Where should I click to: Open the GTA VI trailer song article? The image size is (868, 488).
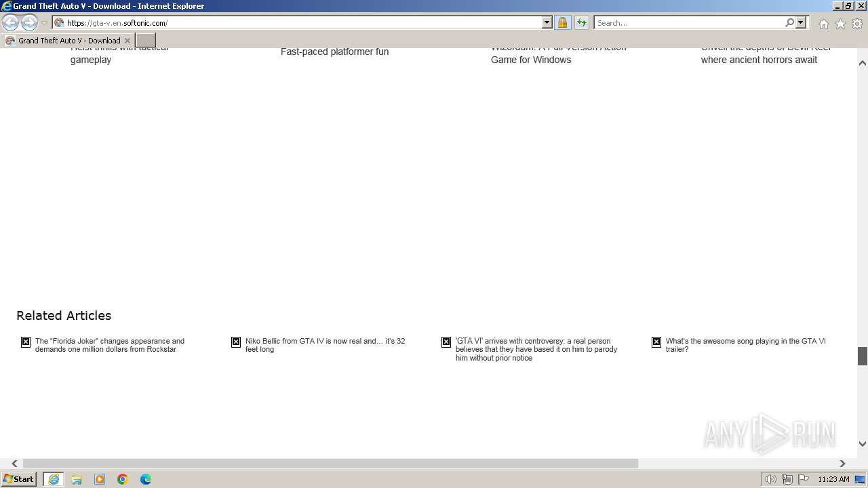746,345
